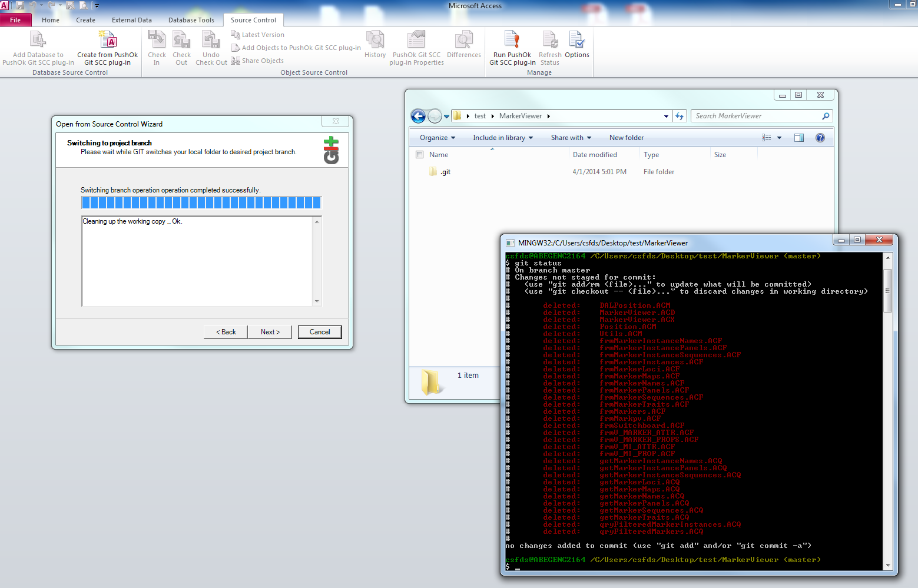Switch to the Database Tools tab
918x588 pixels.
click(191, 20)
